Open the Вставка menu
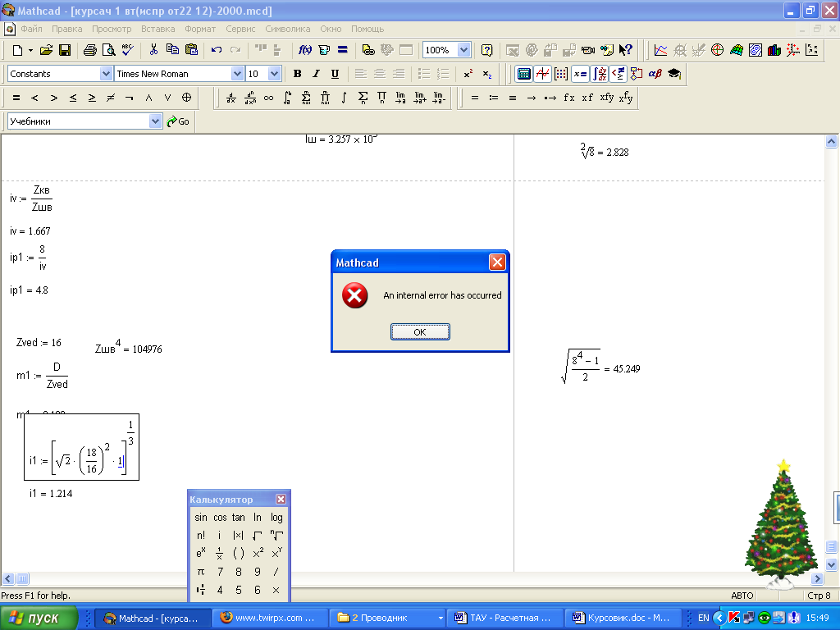Viewport: 840px width, 630px height. point(158,29)
